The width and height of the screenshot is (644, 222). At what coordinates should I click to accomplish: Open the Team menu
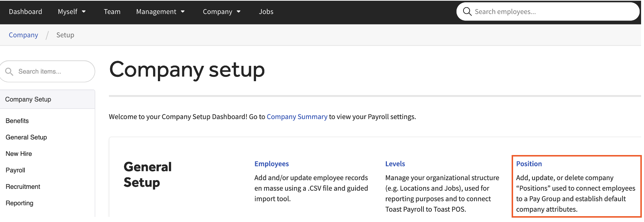coord(112,11)
